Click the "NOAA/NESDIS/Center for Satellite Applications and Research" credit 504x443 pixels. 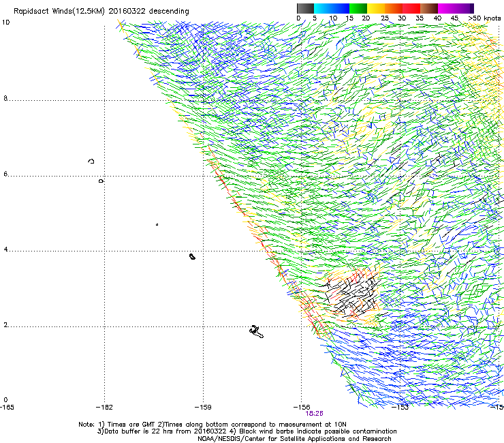point(294,439)
